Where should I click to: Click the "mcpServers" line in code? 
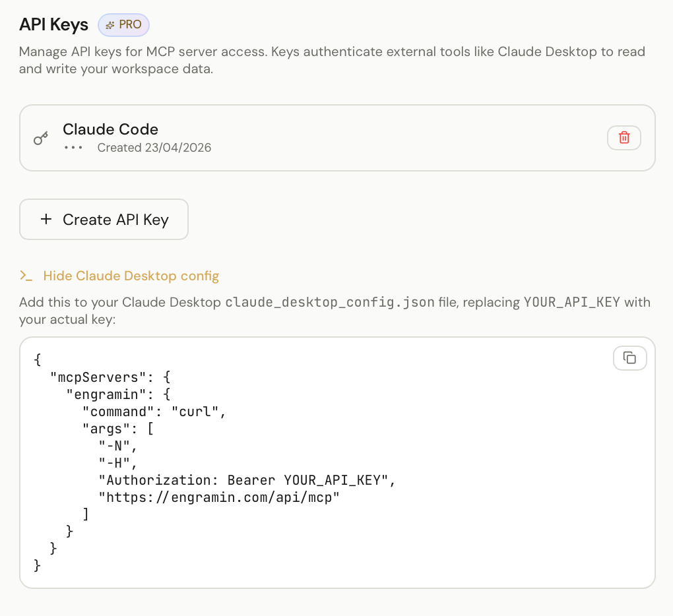click(110, 377)
